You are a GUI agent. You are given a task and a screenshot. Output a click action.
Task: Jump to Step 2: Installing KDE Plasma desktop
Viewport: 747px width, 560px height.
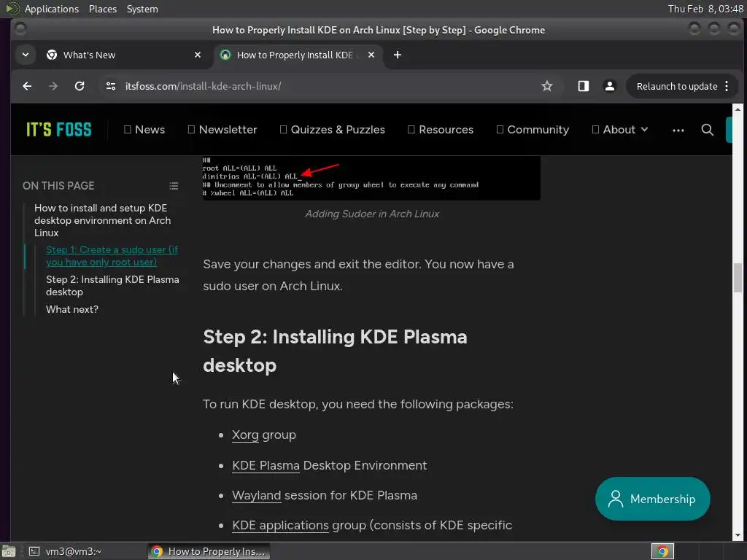(x=112, y=286)
